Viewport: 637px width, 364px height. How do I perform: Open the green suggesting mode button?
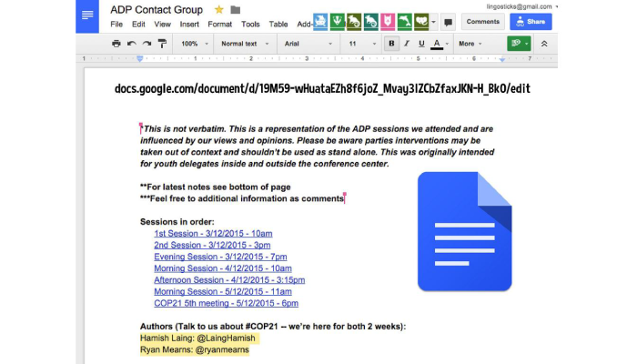[x=519, y=44]
